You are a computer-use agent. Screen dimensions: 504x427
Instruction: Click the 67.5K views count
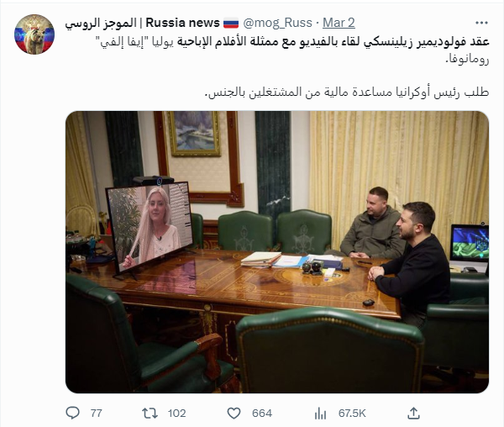[x=352, y=414]
